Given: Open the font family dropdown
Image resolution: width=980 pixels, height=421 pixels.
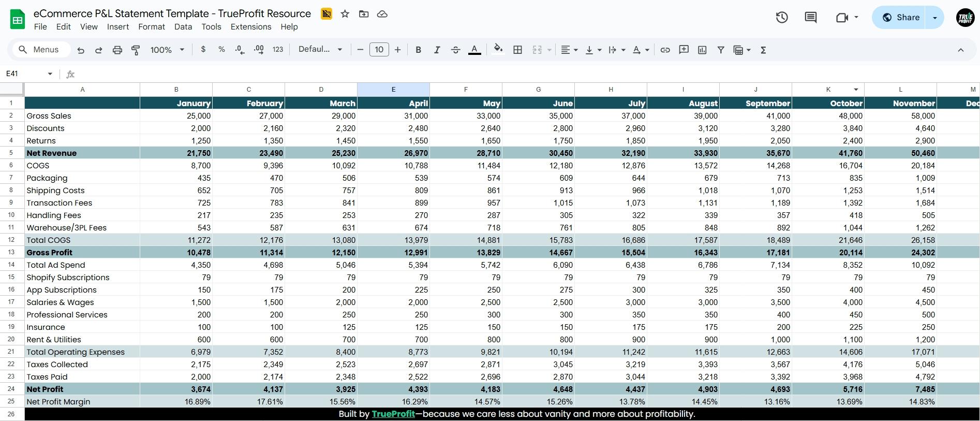Looking at the screenshot, I should [320, 50].
